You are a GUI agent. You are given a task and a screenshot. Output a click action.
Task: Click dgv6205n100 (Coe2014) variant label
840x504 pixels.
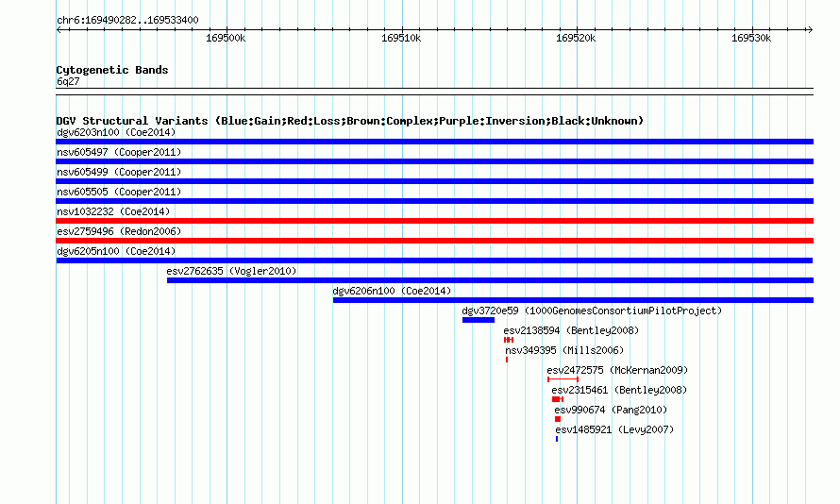pyautogui.click(x=116, y=251)
